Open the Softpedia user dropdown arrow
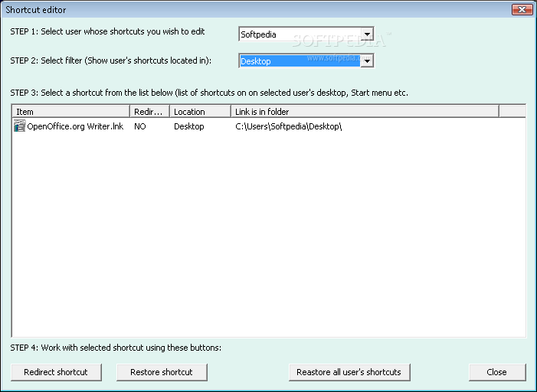This screenshot has height=392, width=537. 367,34
